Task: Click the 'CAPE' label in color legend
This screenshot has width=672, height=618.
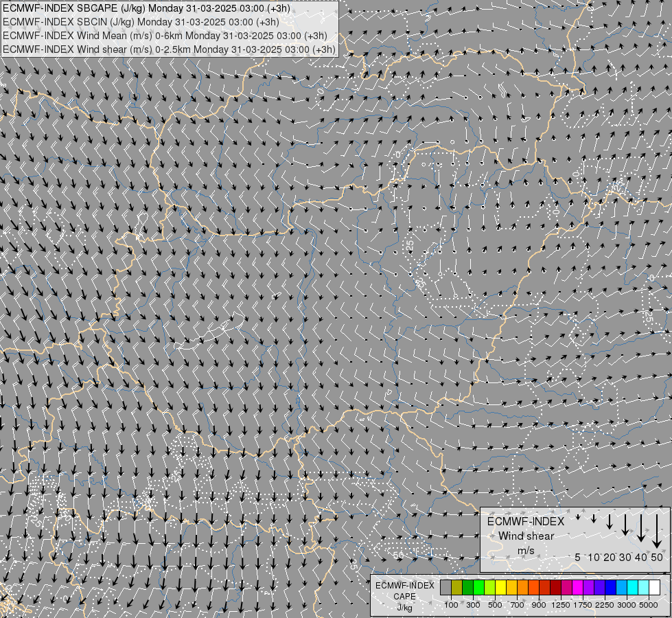Action: coord(405,597)
